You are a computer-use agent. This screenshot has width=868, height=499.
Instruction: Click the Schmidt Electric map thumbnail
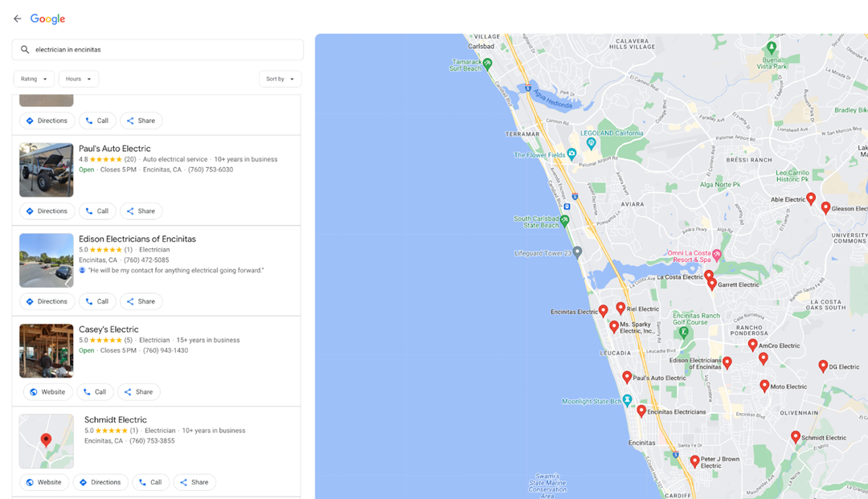[47, 441]
